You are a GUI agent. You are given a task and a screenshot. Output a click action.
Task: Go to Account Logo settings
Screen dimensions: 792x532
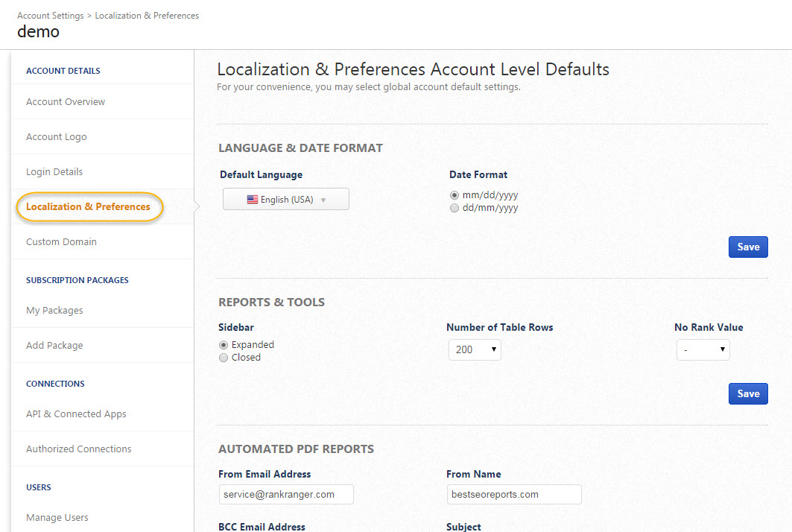(57, 137)
